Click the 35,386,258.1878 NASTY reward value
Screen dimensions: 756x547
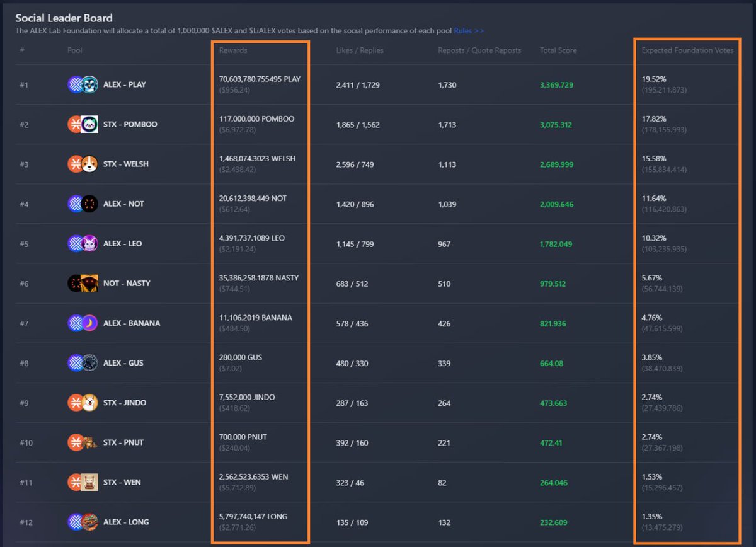[259, 278]
